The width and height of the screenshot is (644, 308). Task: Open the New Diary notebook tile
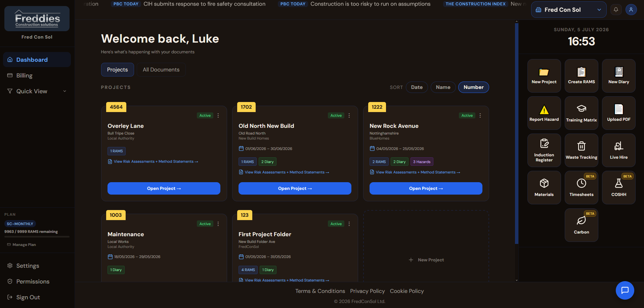tap(618, 76)
